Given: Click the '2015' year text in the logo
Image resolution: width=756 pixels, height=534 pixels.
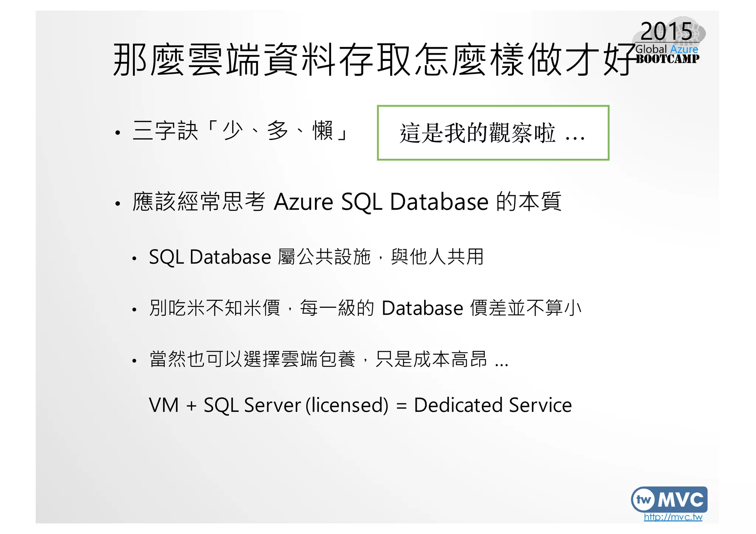Looking at the screenshot, I should (666, 31).
